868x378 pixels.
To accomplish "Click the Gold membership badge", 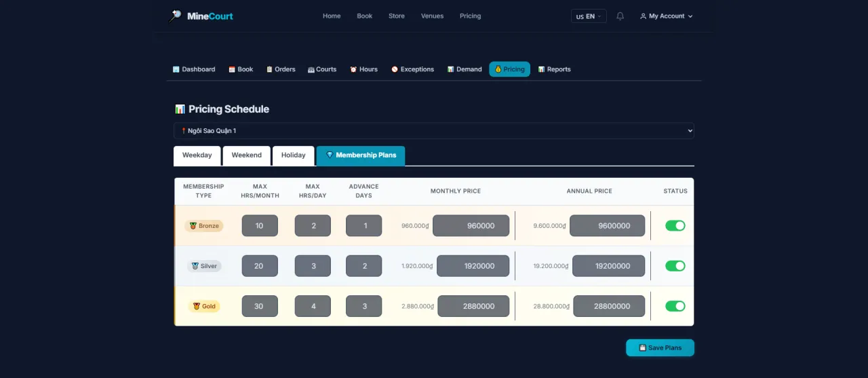I will pos(204,306).
